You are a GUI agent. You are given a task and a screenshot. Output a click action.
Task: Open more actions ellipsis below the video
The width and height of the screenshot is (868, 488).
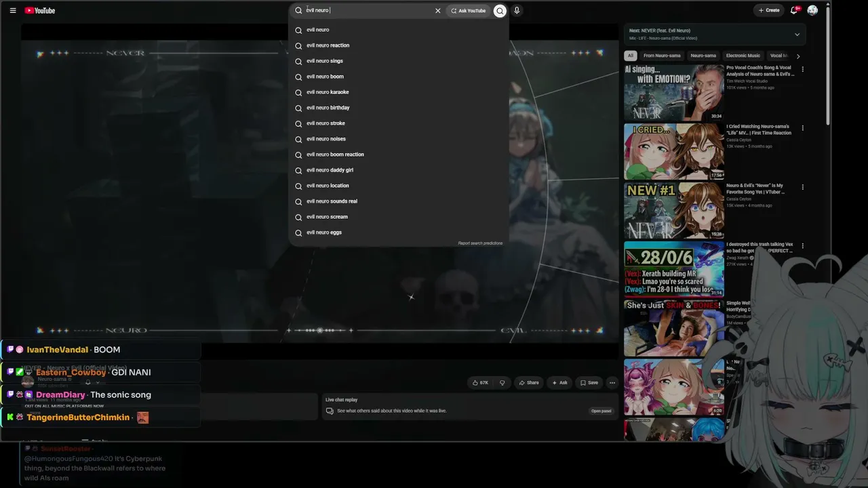(612, 383)
